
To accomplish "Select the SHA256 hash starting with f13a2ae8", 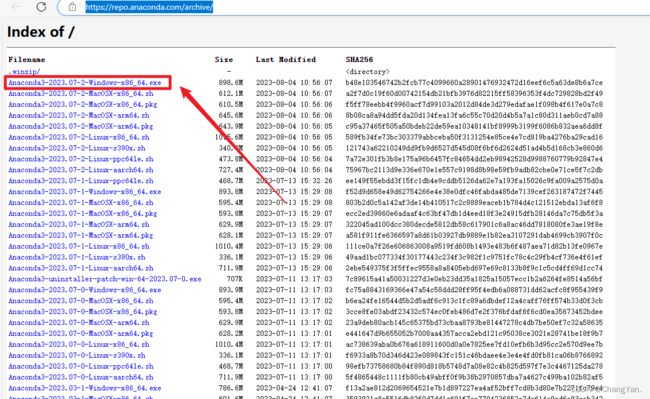I will coord(474,388).
